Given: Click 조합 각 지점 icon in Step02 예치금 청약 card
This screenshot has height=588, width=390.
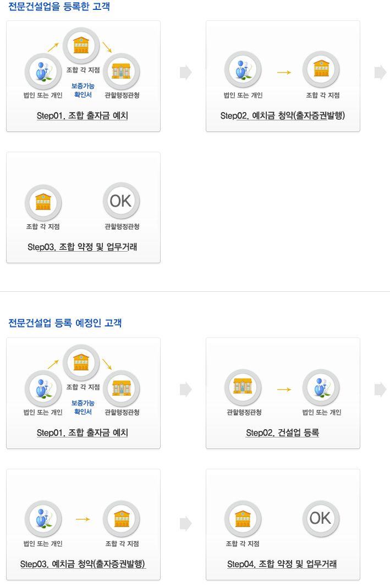Looking at the screenshot, I should pyautogui.click(x=321, y=70).
